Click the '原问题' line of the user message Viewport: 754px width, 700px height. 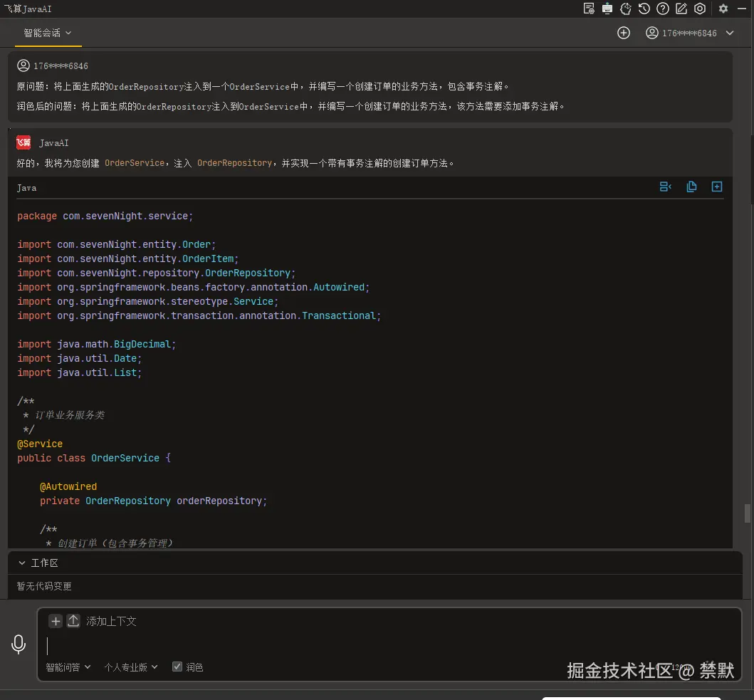pyautogui.click(x=263, y=87)
